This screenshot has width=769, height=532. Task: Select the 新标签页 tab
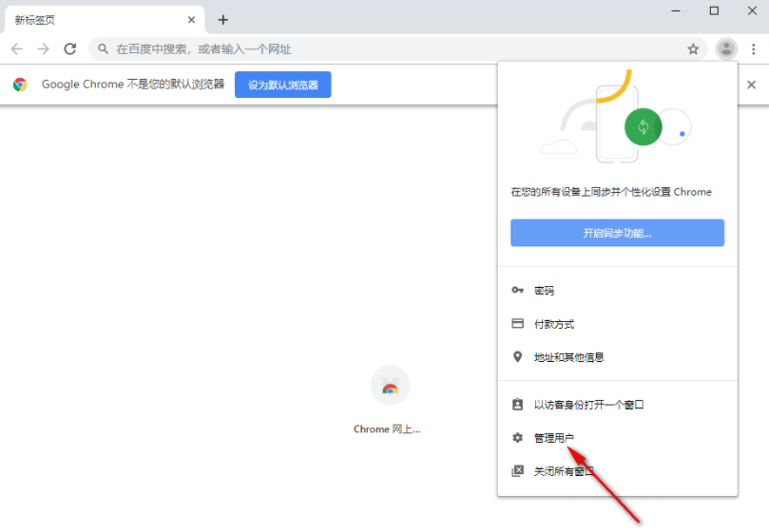click(103, 20)
